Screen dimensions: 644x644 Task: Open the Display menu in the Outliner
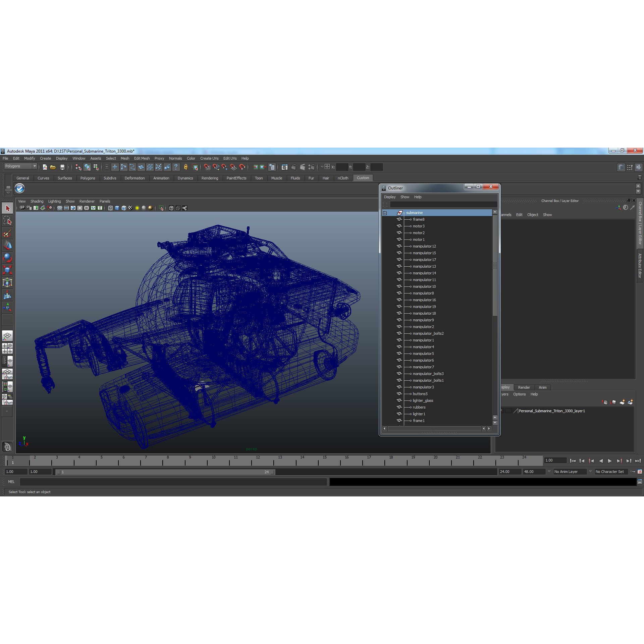[390, 197]
